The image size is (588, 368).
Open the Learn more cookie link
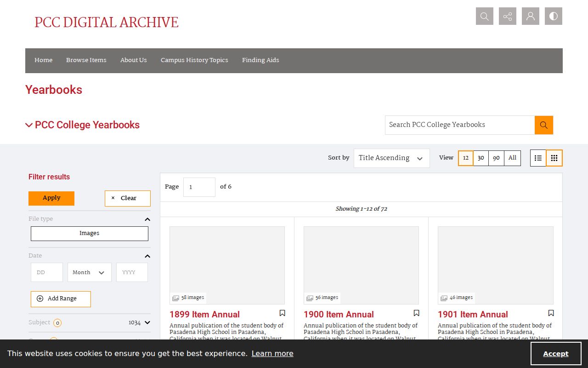272,353
